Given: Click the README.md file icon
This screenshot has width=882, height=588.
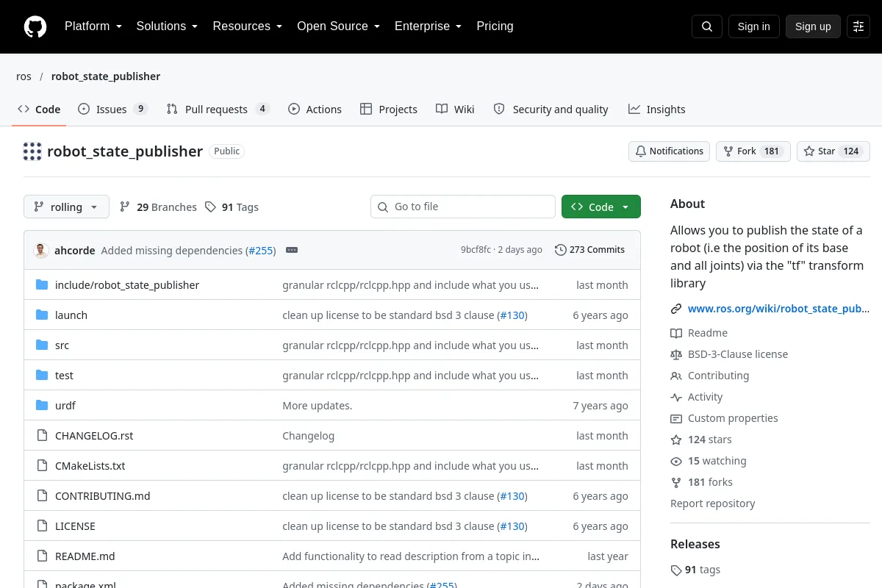Looking at the screenshot, I should [42, 556].
